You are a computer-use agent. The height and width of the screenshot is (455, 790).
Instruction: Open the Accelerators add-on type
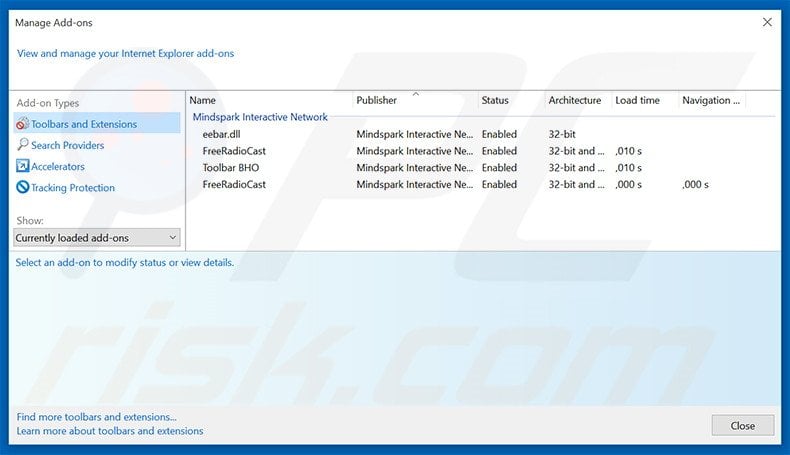(58, 166)
